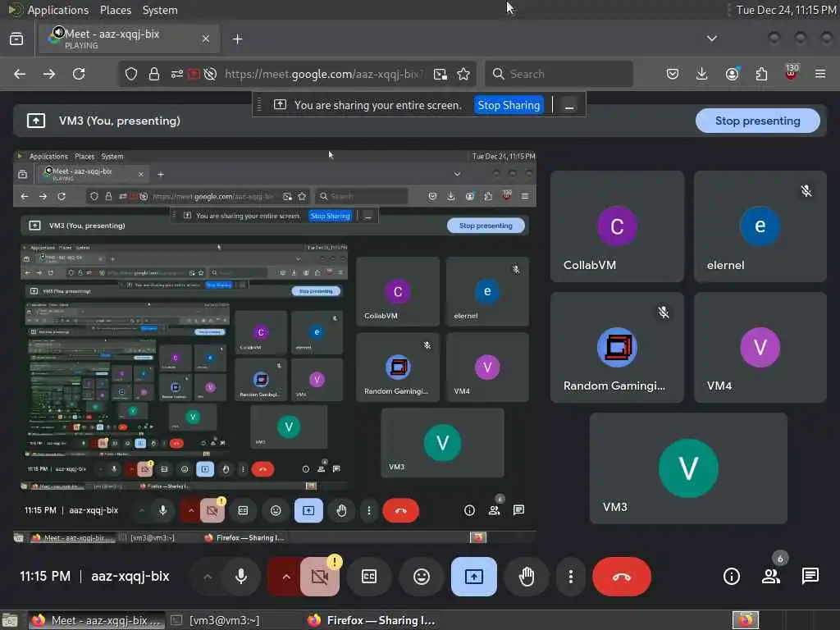Click the meet.google.com URL address field

pos(323,74)
